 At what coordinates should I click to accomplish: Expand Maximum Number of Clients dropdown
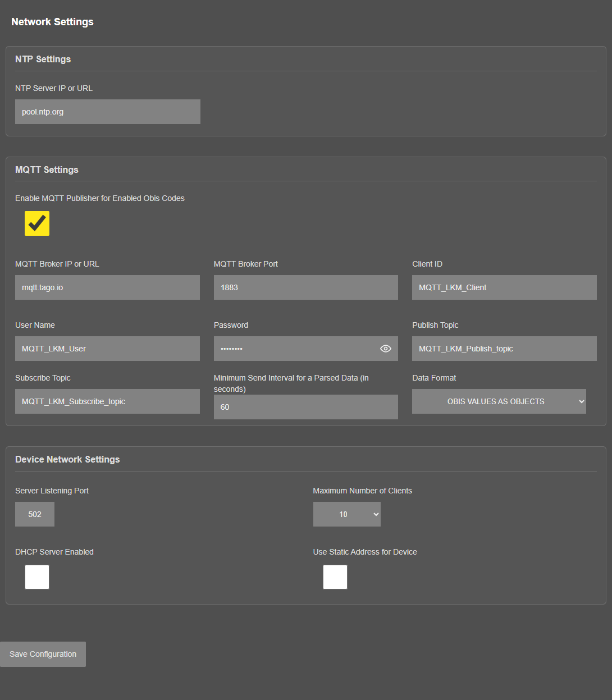pos(346,514)
